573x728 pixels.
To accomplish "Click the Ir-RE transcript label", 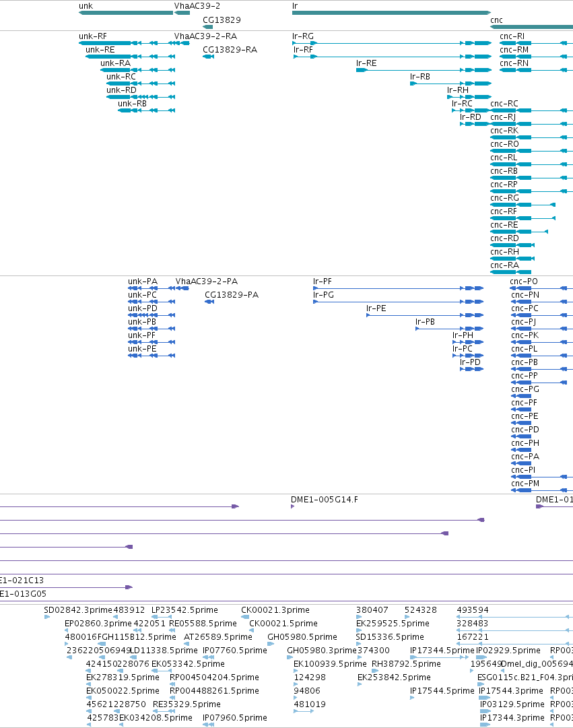I will click(366, 63).
